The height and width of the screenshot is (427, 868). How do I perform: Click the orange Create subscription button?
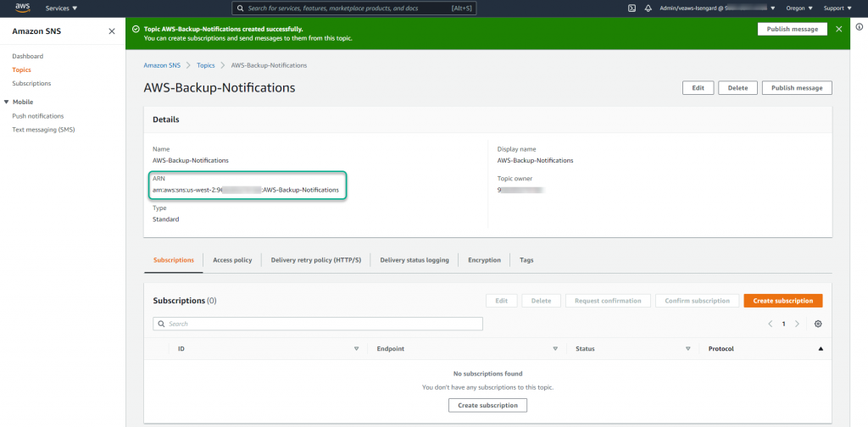tap(782, 301)
